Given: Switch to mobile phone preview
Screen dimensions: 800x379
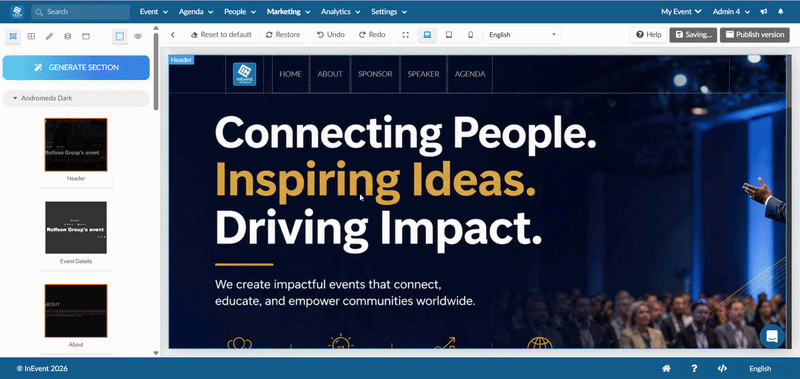Looking at the screenshot, I should click(x=470, y=35).
